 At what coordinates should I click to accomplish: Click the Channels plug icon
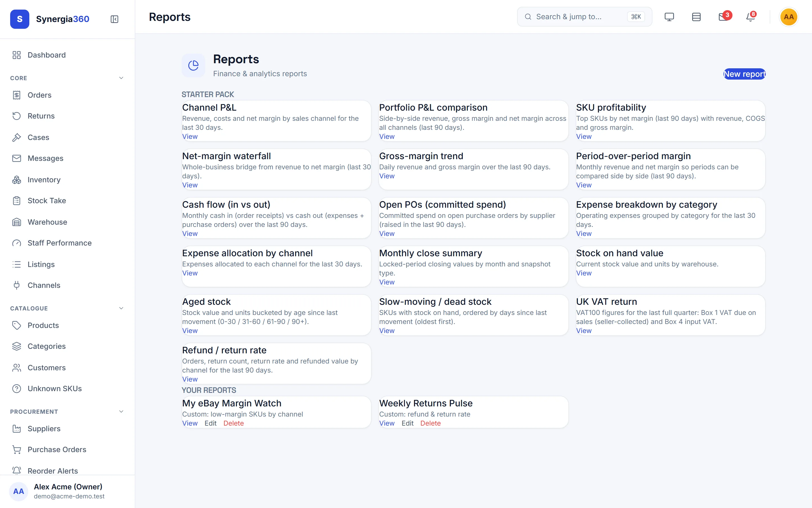[16, 285]
